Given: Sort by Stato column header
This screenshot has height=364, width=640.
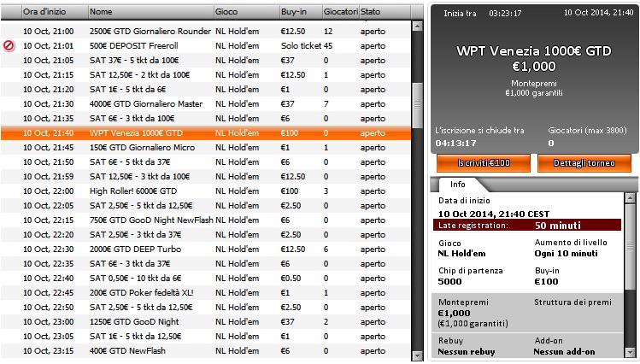Looking at the screenshot, I should pos(385,12).
